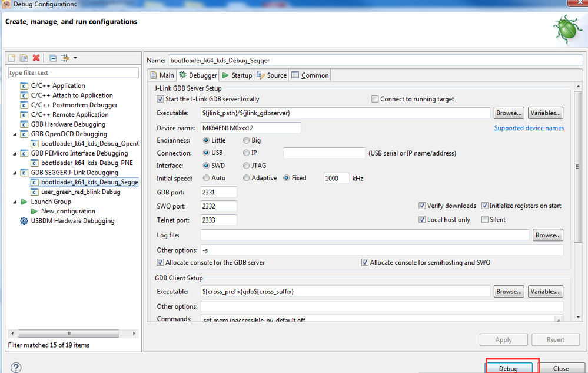This screenshot has height=373, width=588.
Task: Click Browse next to Log file
Action: pos(548,235)
